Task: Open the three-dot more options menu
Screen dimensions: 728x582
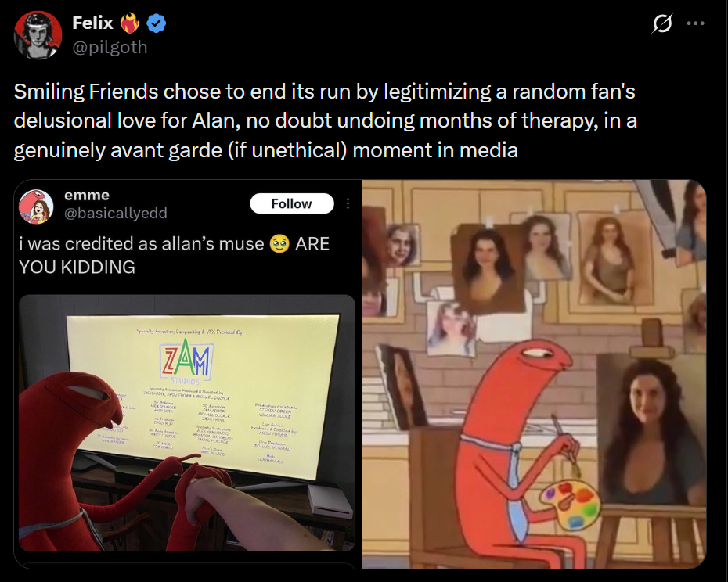Action: pyautogui.click(x=695, y=23)
